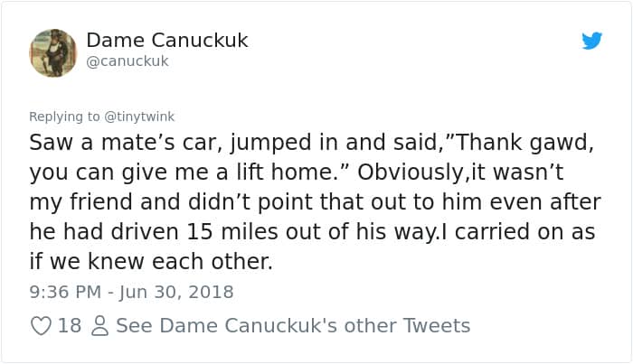This screenshot has height=364, width=633.
Task: Open the @canuckuk handle link
Action: (128, 61)
